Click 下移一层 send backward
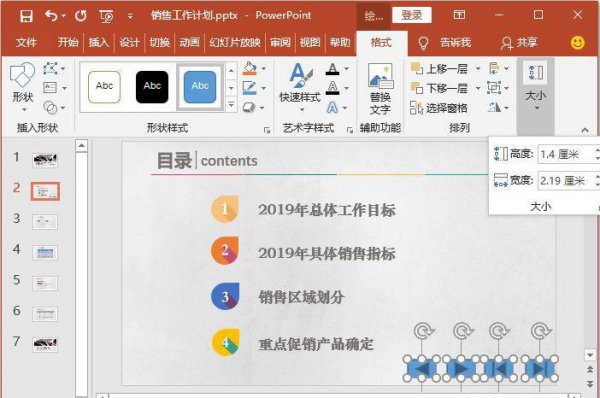Viewport: 600px width, 398px height. pos(439,88)
